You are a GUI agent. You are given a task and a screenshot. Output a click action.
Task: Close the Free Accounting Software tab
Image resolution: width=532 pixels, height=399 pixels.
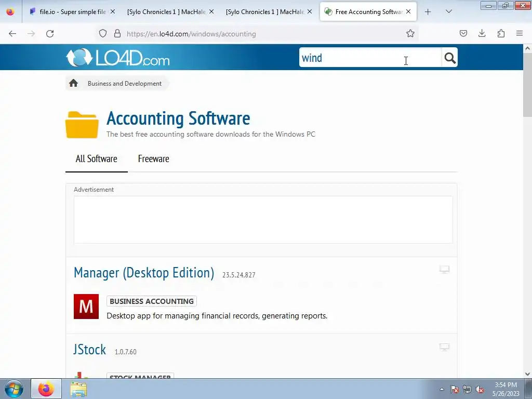[408, 11]
